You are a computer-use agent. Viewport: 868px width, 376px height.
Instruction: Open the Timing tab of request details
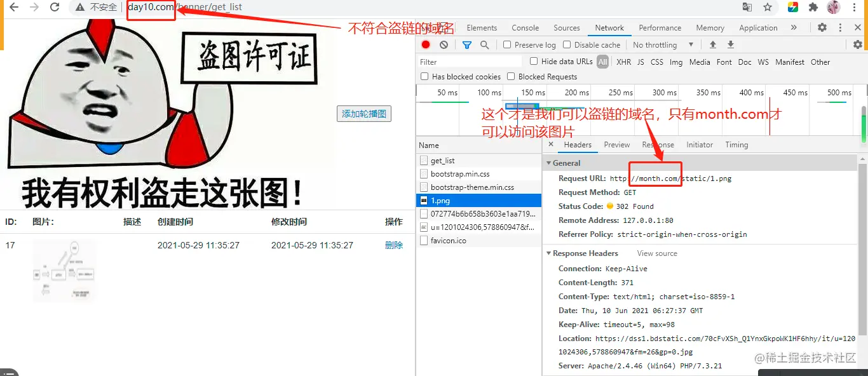[x=736, y=145]
